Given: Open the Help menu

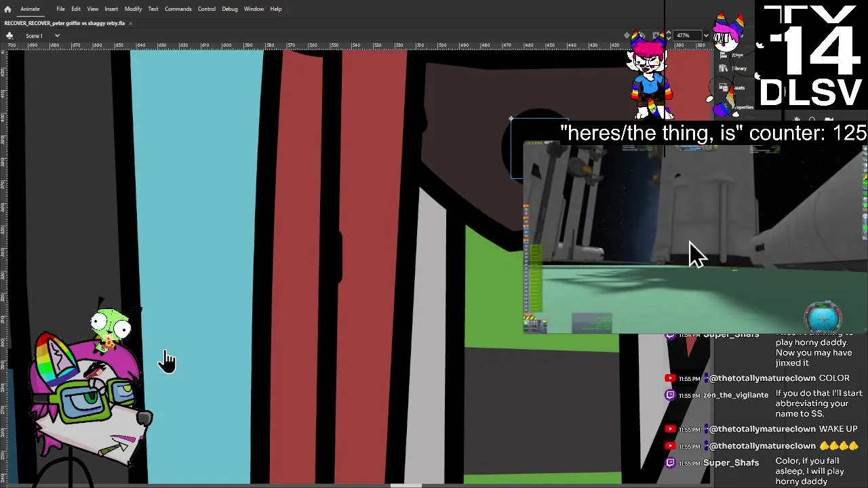Looking at the screenshot, I should pyautogui.click(x=275, y=9).
